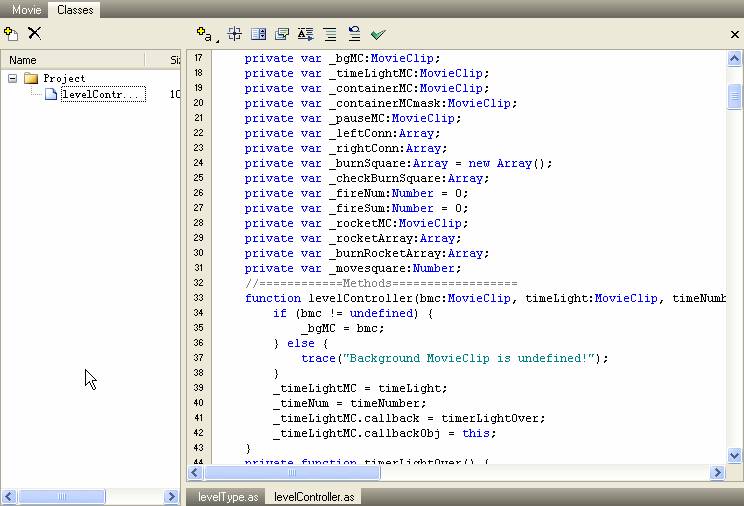This screenshot has height=506, width=744.
Task: Click the Name column header
Action: [73, 60]
